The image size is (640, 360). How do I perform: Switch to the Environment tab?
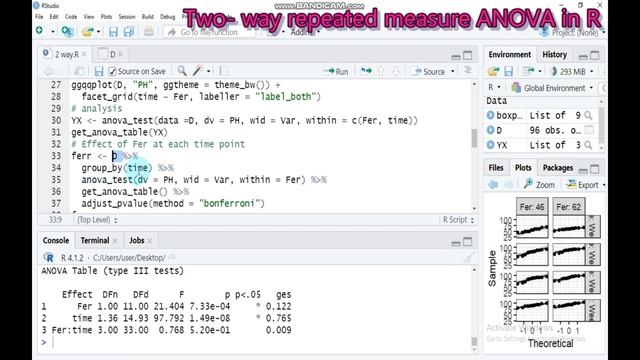510,54
